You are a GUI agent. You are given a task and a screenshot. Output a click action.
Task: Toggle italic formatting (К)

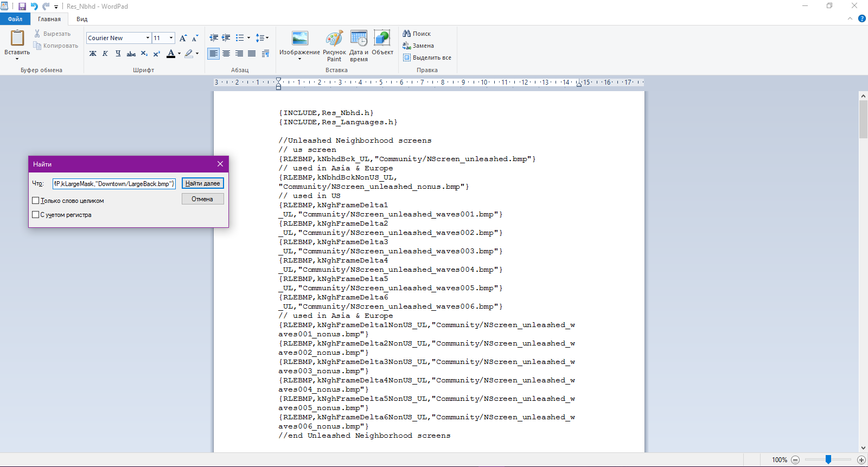click(x=105, y=54)
